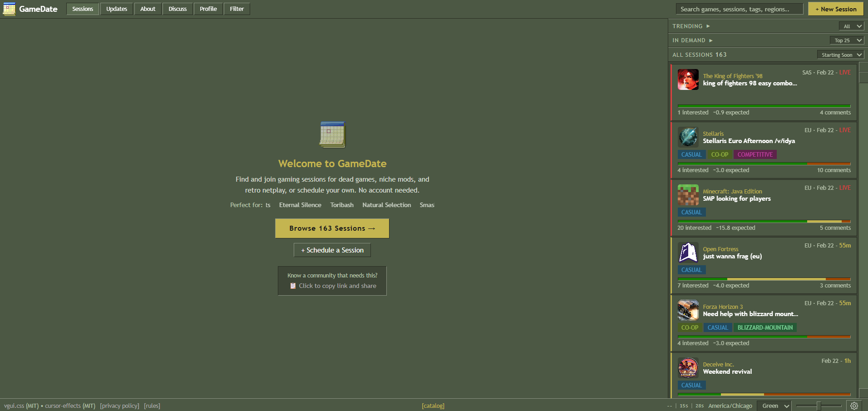Viewport: 868px width, 411px height.
Task: Open the catalog link in footer
Action: (433, 406)
